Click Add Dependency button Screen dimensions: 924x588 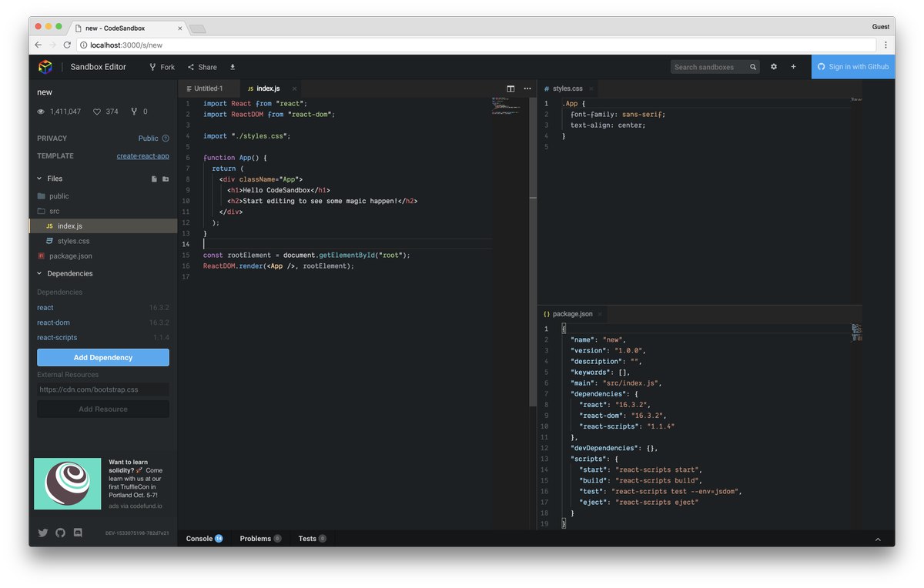(x=103, y=357)
